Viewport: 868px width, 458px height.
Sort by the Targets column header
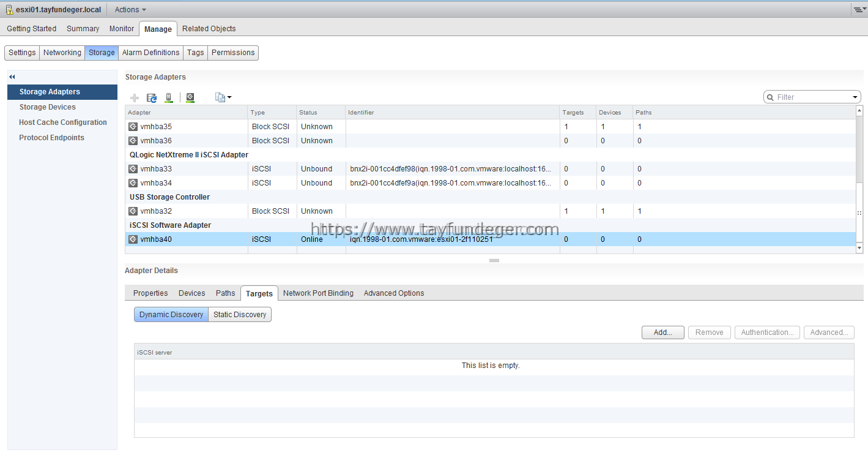tap(578, 113)
